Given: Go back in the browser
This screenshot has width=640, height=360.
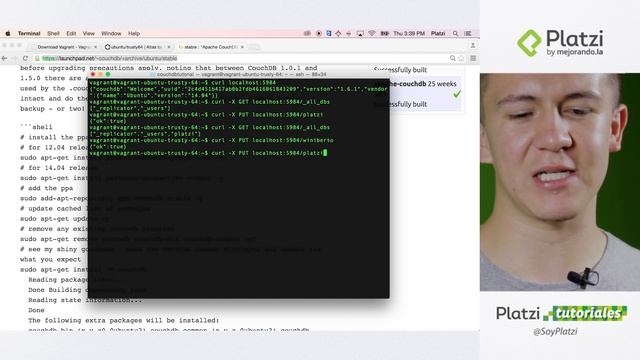Looking at the screenshot, I should point(4,58).
